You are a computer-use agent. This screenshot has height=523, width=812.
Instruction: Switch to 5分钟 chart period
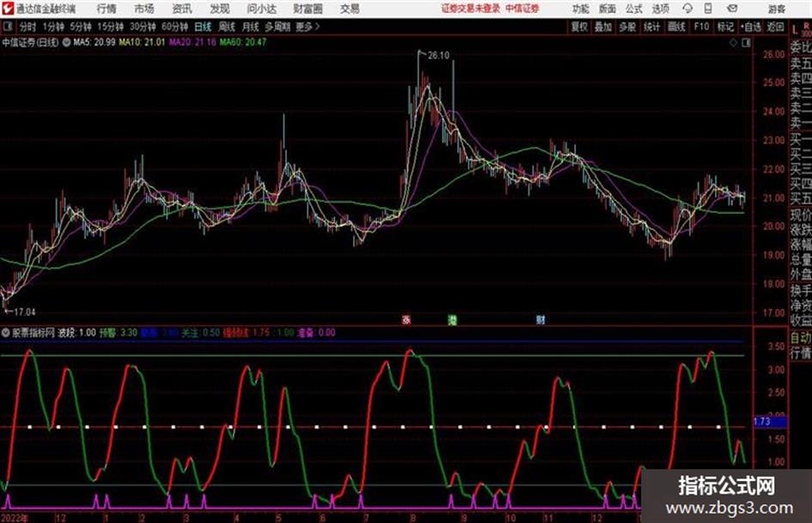80,27
